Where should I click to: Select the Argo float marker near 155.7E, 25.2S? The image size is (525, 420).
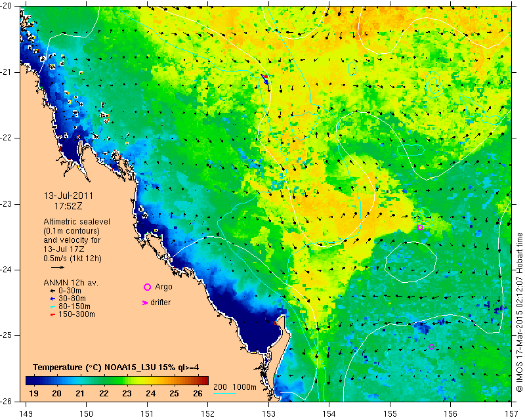point(431,346)
